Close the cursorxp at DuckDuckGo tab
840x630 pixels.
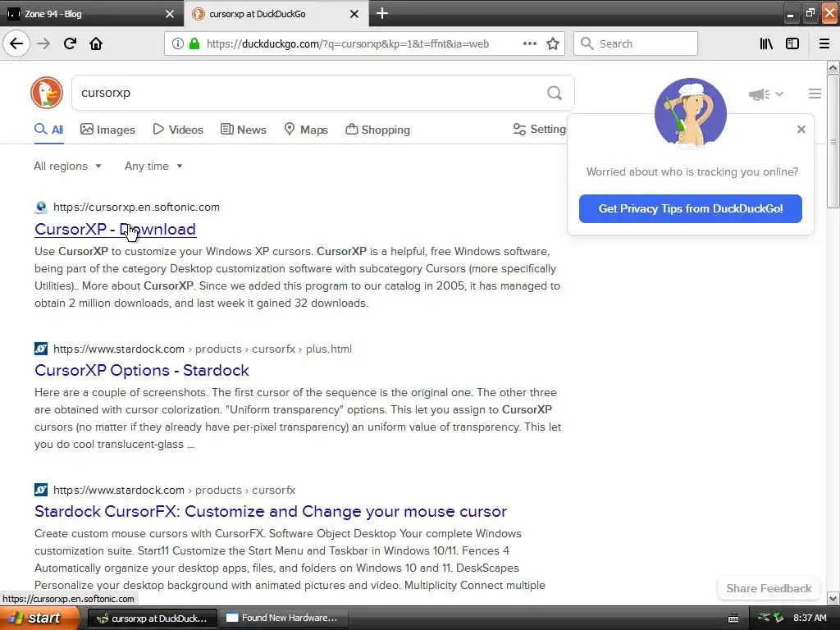pos(354,14)
